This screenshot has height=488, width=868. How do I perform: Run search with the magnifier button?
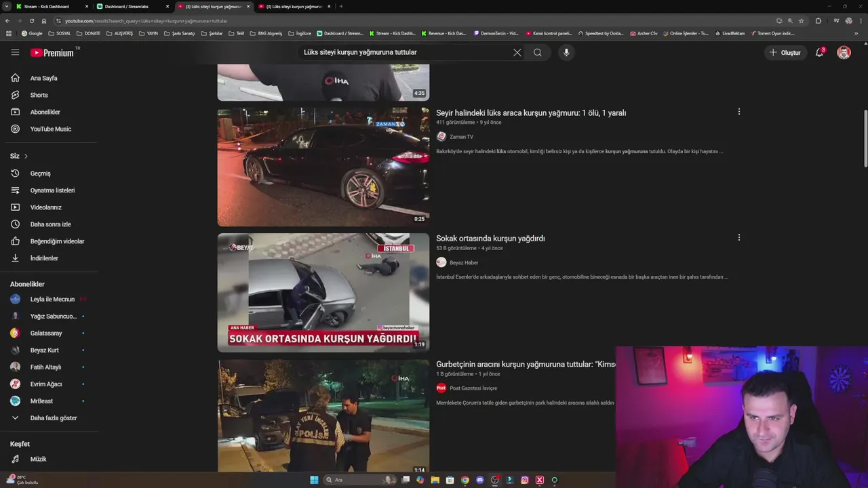(x=538, y=52)
